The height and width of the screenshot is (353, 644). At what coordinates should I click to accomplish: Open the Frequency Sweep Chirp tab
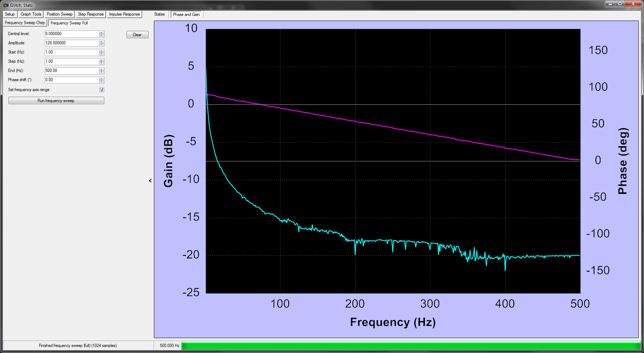tap(25, 23)
